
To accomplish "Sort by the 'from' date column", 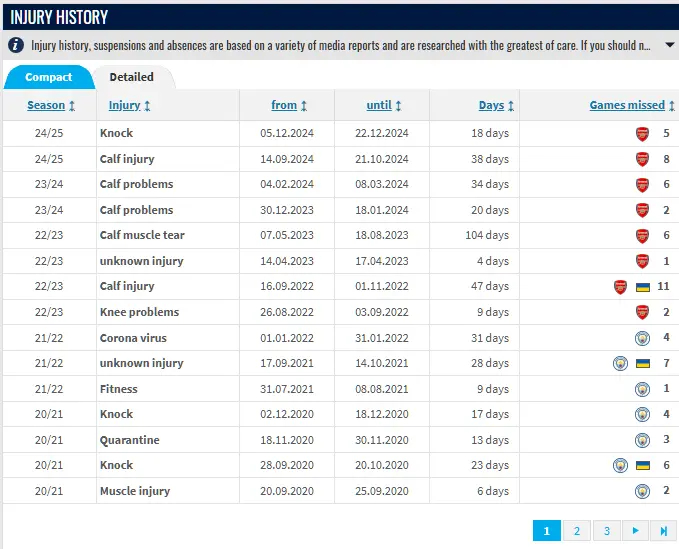I will (x=289, y=105).
